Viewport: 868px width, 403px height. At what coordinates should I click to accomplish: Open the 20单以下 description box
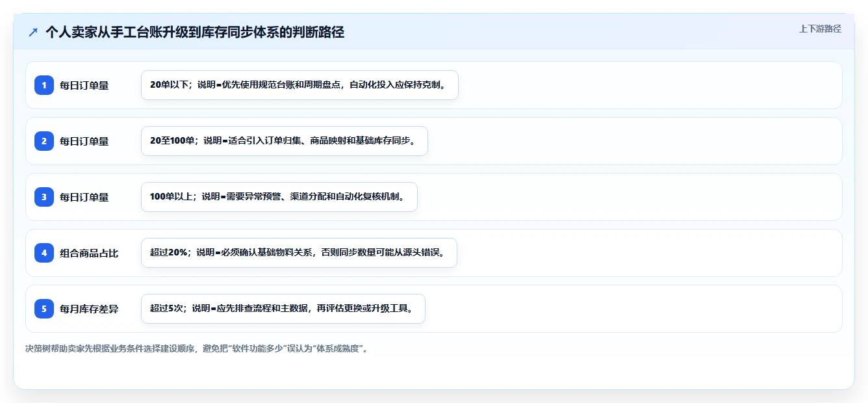coord(300,85)
